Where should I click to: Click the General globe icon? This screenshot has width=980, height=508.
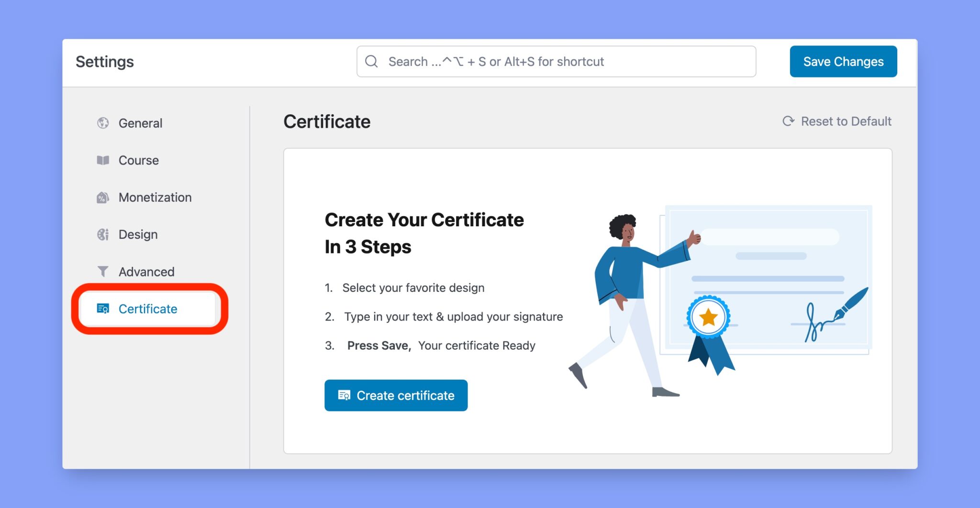coord(103,123)
